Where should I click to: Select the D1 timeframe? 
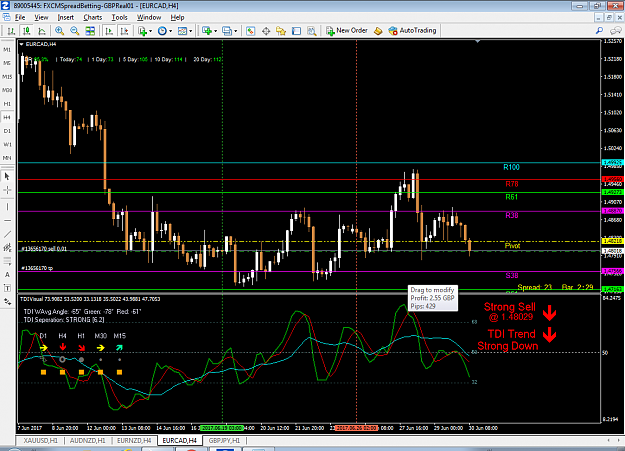(7, 131)
